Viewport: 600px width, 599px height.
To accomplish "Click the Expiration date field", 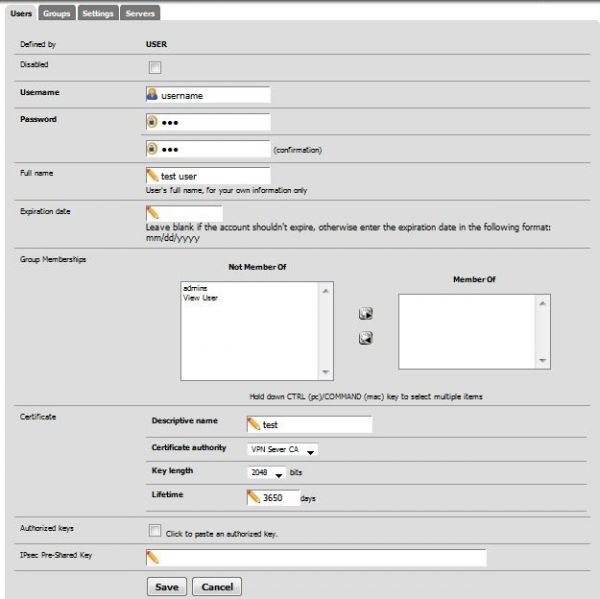I will click(x=184, y=213).
